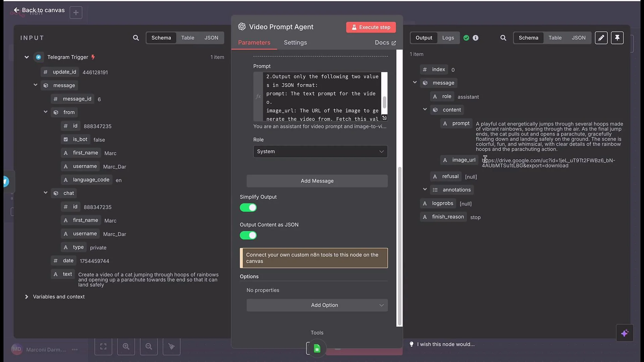Collapse the from object in INPUT
This screenshot has height=362, width=644.
[x=45, y=112]
